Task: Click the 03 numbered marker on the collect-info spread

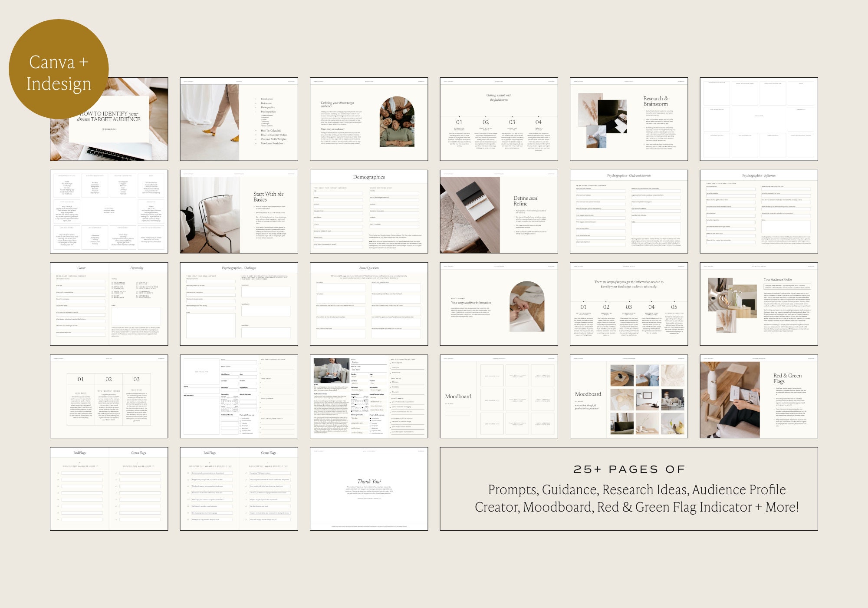Action: pyautogui.click(x=629, y=307)
